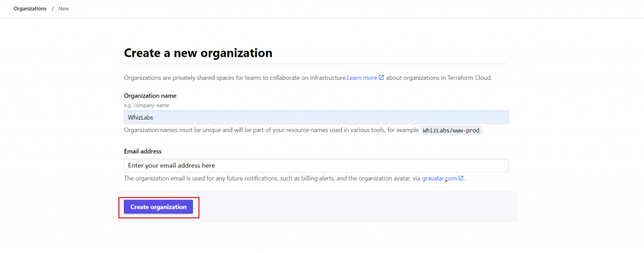
Task: Click the 'e.g. company-name' hint text
Action: click(146, 105)
